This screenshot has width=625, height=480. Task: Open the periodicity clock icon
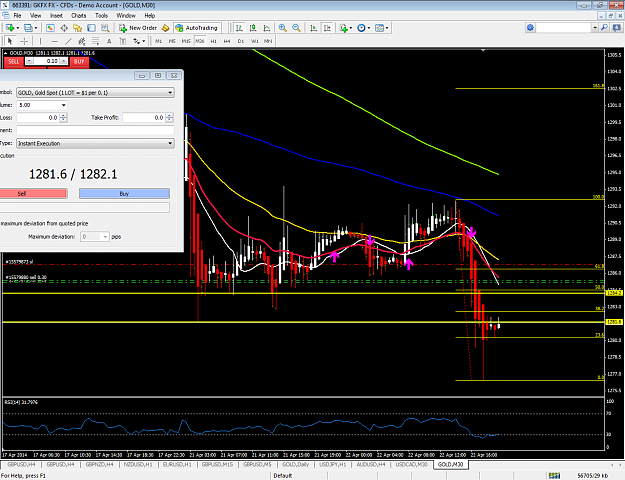[x=362, y=28]
